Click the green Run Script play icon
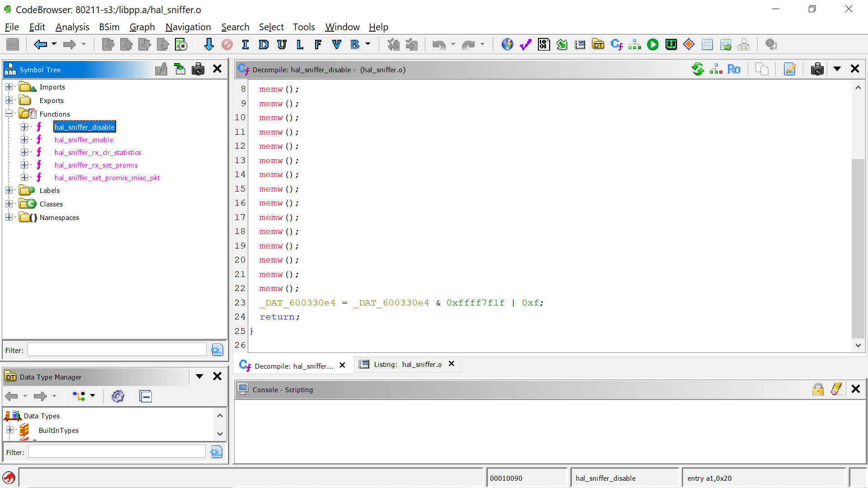This screenshot has height=488, width=868. [653, 44]
